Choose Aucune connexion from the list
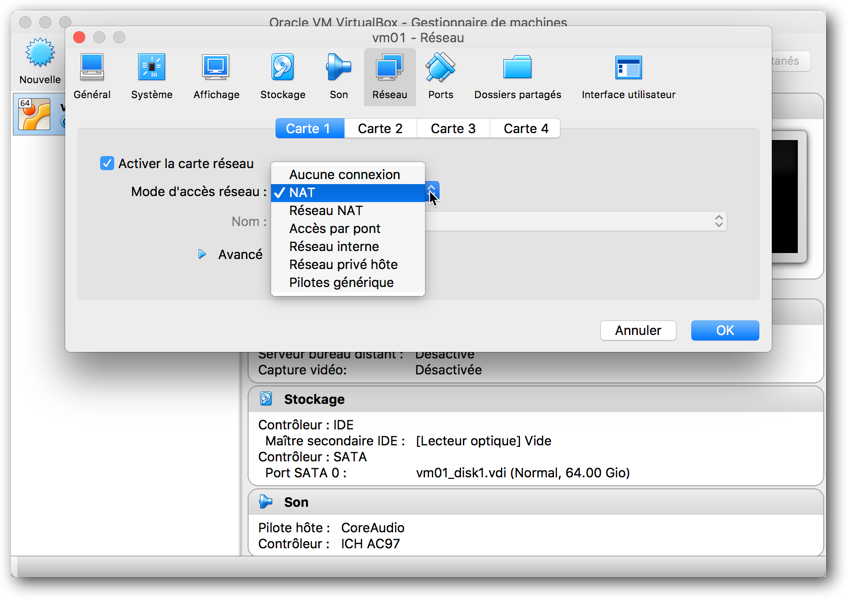This screenshot has width=847, height=598. tap(348, 174)
